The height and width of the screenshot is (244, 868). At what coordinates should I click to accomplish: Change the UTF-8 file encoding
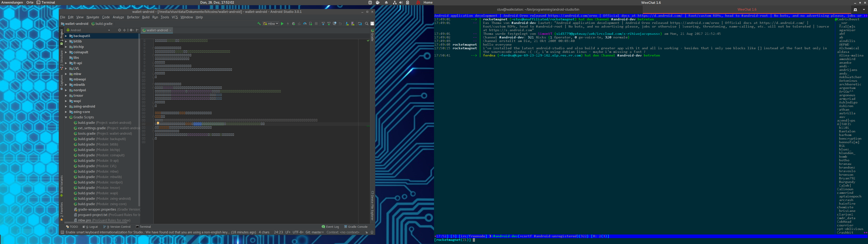(298, 232)
